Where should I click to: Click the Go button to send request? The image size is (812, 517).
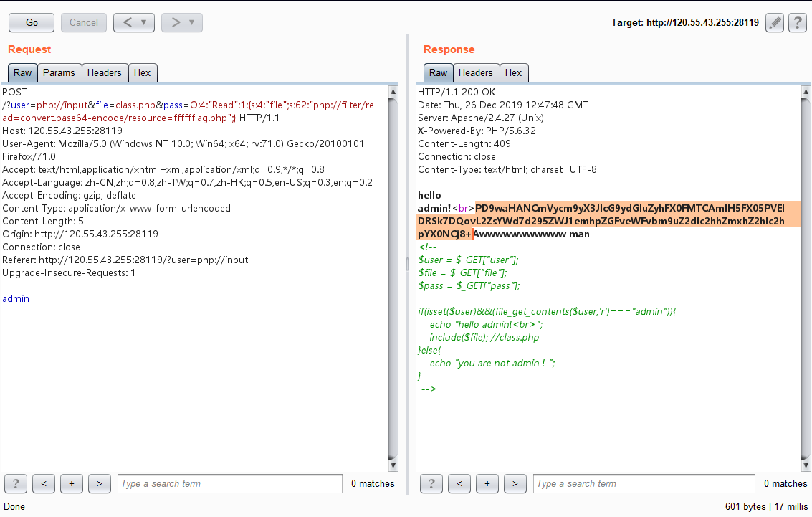pyautogui.click(x=32, y=22)
